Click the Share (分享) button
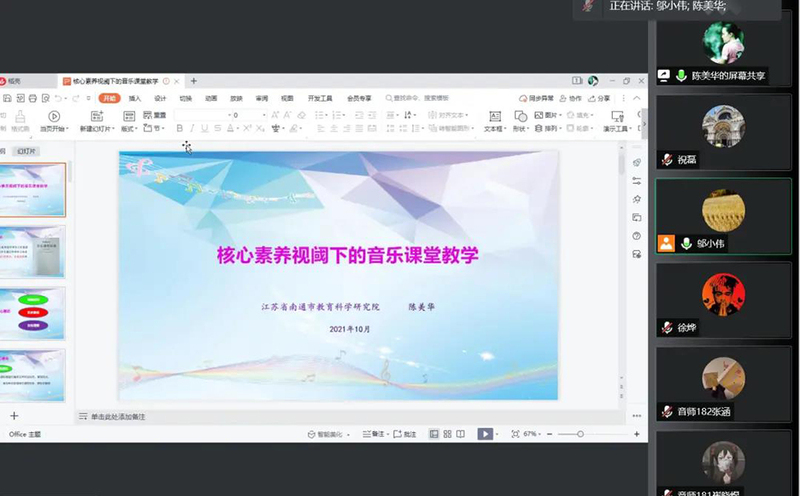The height and width of the screenshot is (496, 800). coord(599,98)
